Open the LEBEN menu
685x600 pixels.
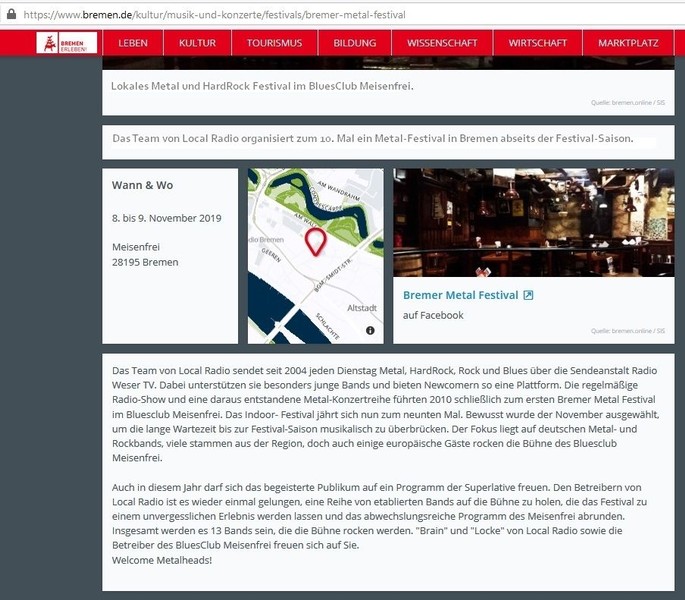coord(133,43)
